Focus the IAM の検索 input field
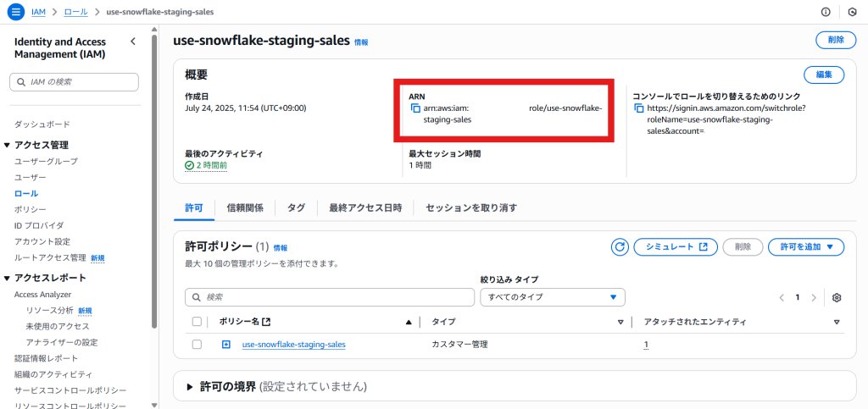The width and height of the screenshot is (868, 409). coord(75,82)
